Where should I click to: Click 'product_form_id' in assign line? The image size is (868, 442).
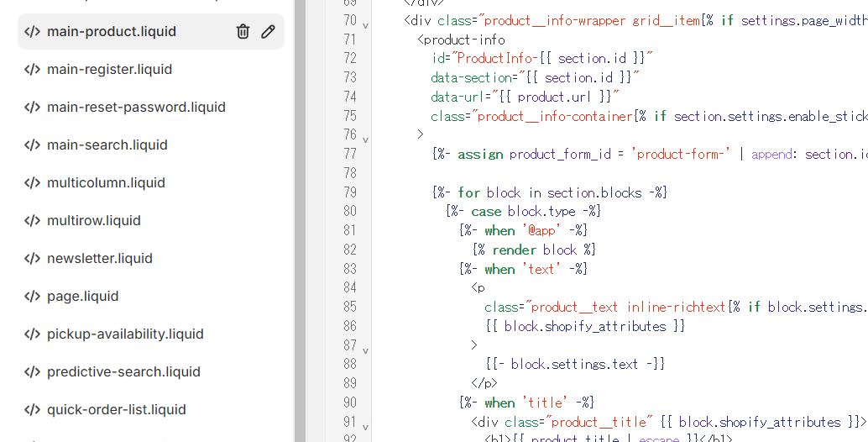pos(560,154)
